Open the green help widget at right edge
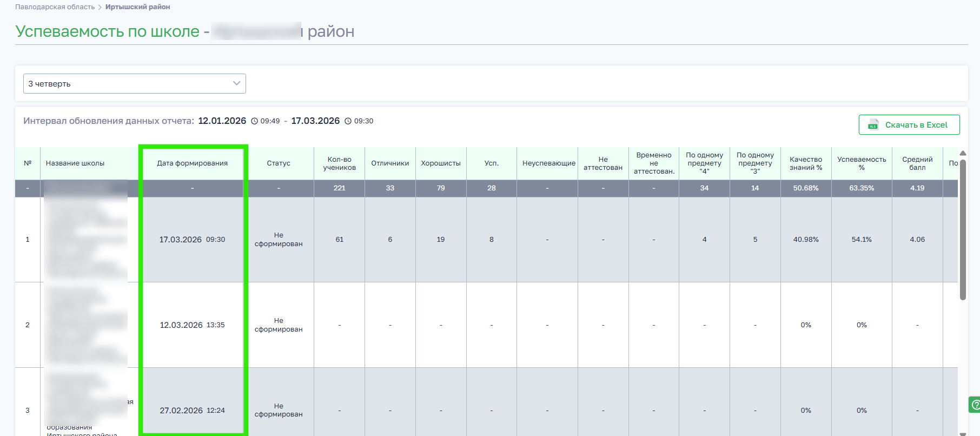This screenshot has width=980, height=436. click(x=974, y=404)
